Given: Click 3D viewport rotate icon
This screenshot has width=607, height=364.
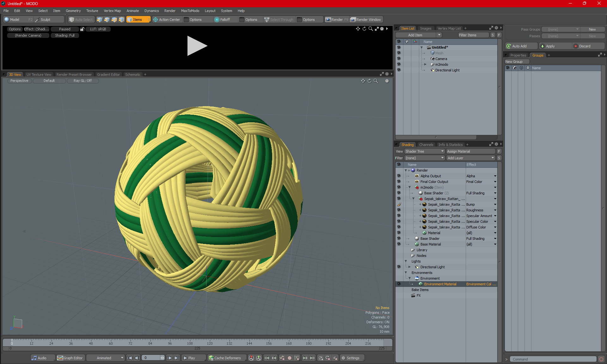Looking at the screenshot, I should point(369,81).
